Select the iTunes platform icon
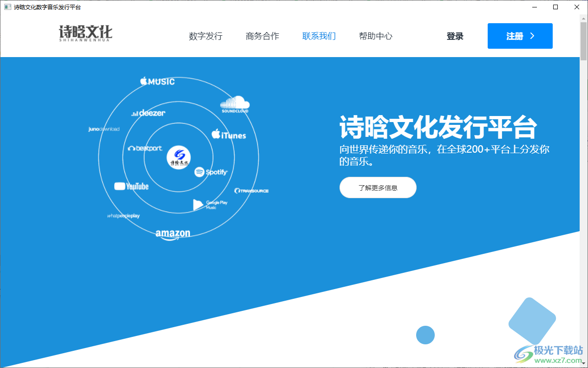 229,135
